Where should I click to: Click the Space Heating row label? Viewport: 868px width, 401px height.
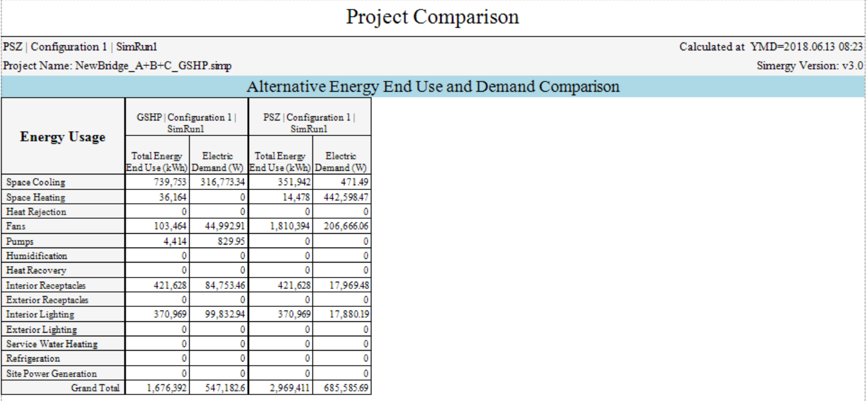(x=36, y=197)
